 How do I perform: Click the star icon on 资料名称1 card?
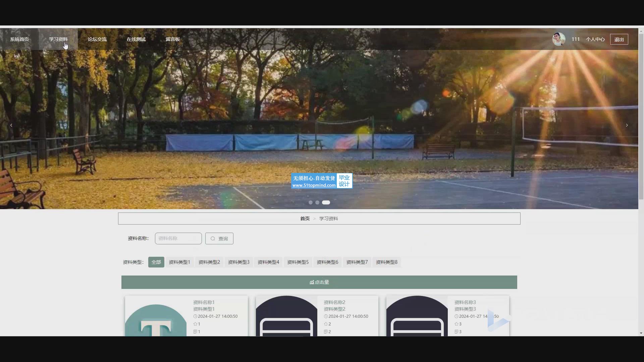(195, 324)
